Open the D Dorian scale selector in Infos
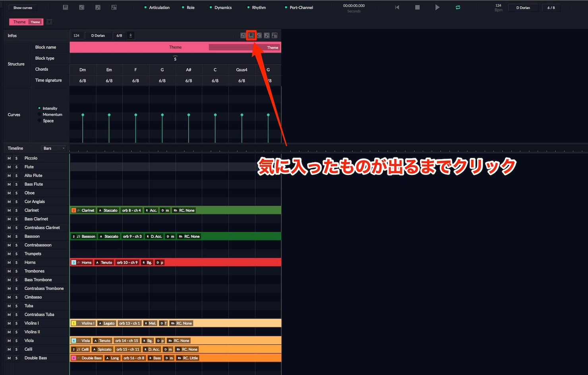Screen dimensions: 588x375 coord(98,35)
